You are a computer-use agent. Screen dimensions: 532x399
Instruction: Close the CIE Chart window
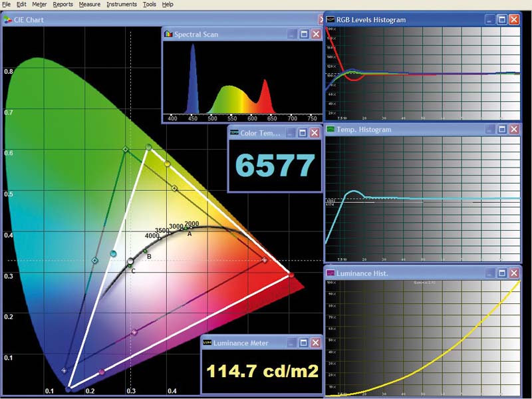point(321,20)
